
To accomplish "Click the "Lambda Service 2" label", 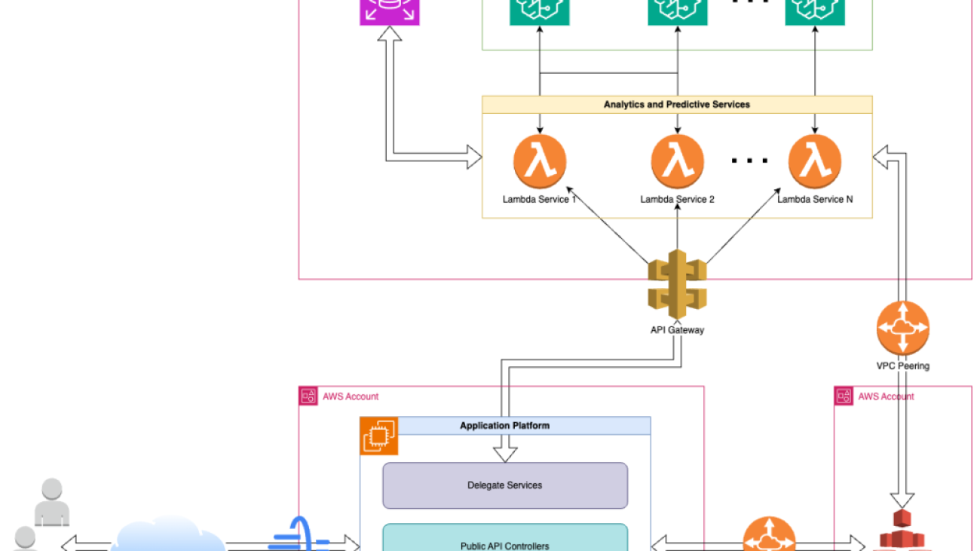I will [678, 200].
